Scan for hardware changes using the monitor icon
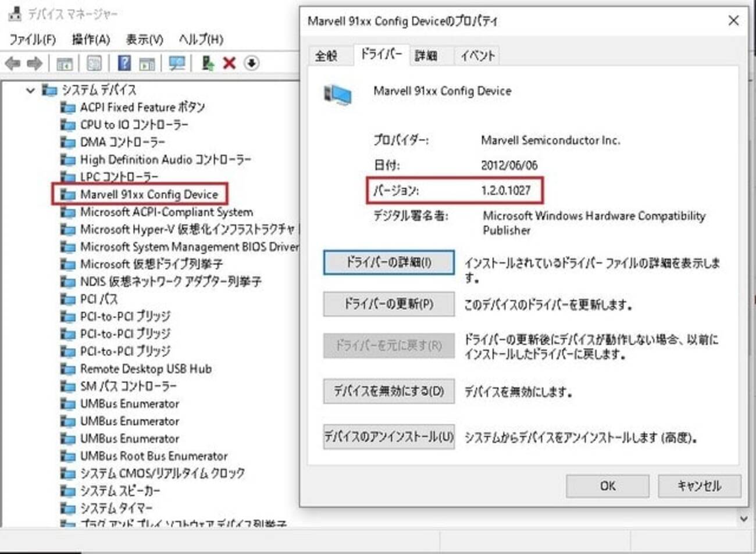The image size is (756, 554). pyautogui.click(x=177, y=63)
